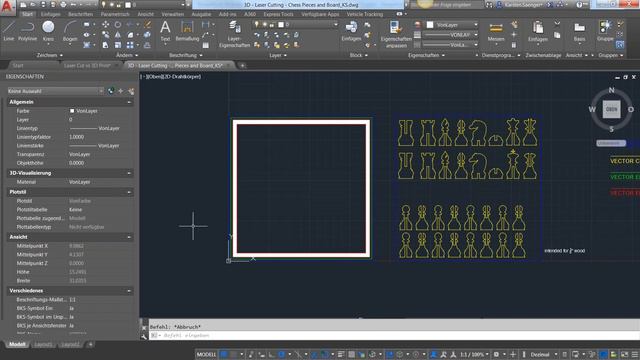Click the Farbe VonLayer swatch in properties

pyautogui.click(x=72, y=111)
